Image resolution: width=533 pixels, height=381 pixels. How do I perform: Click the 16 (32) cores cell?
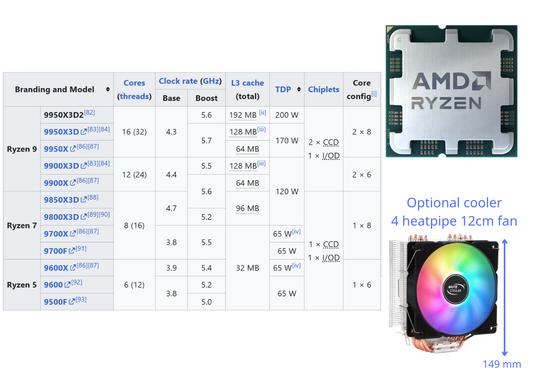pos(134,132)
